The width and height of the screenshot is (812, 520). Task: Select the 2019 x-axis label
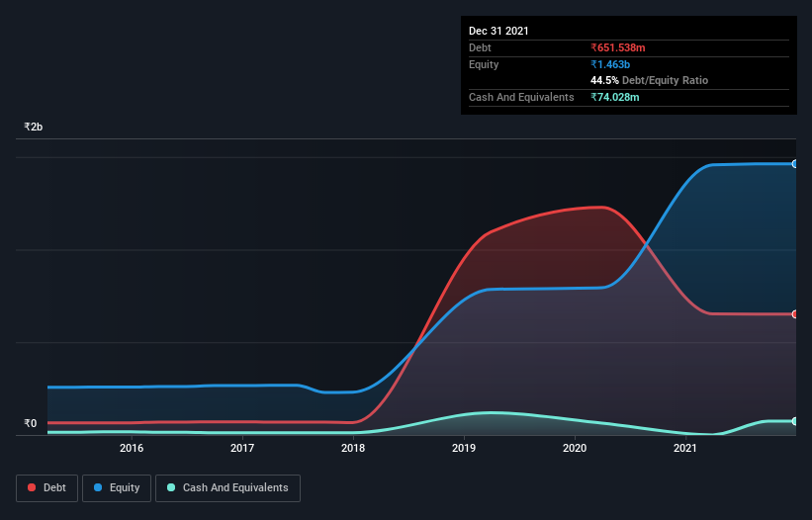(464, 448)
